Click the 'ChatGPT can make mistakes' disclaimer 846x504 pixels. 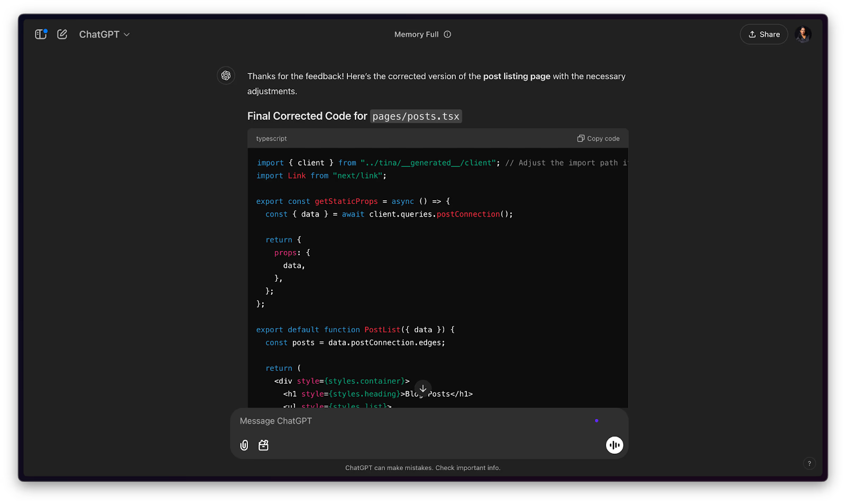pyautogui.click(x=423, y=468)
